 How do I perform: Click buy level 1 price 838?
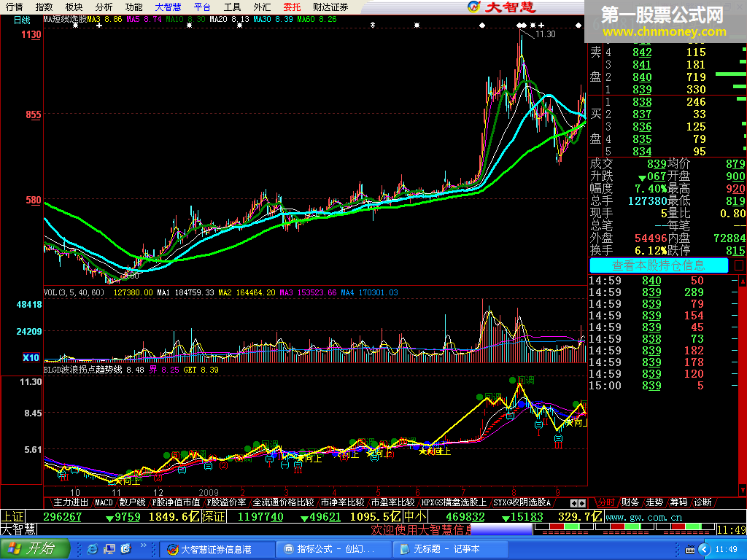[642, 102]
